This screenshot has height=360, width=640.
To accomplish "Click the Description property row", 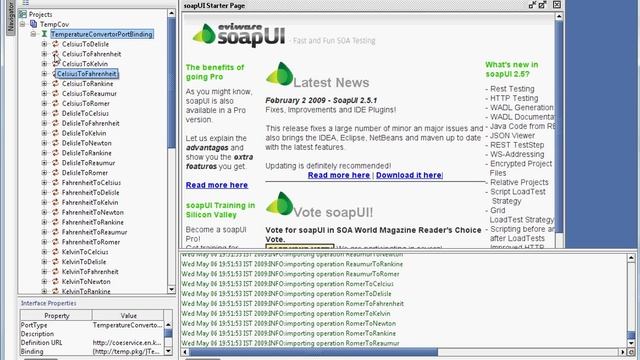I will (x=92, y=334).
